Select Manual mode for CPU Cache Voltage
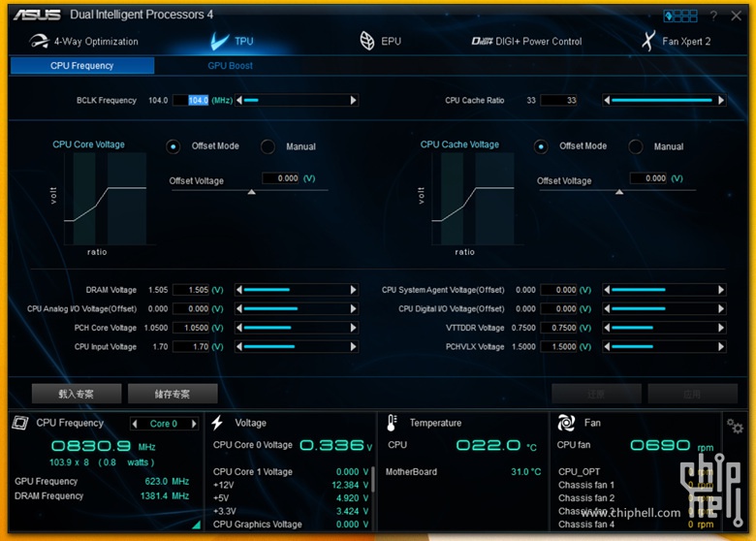Image resolution: width=756 pixels, height=541 pixels. pos(636,146)
